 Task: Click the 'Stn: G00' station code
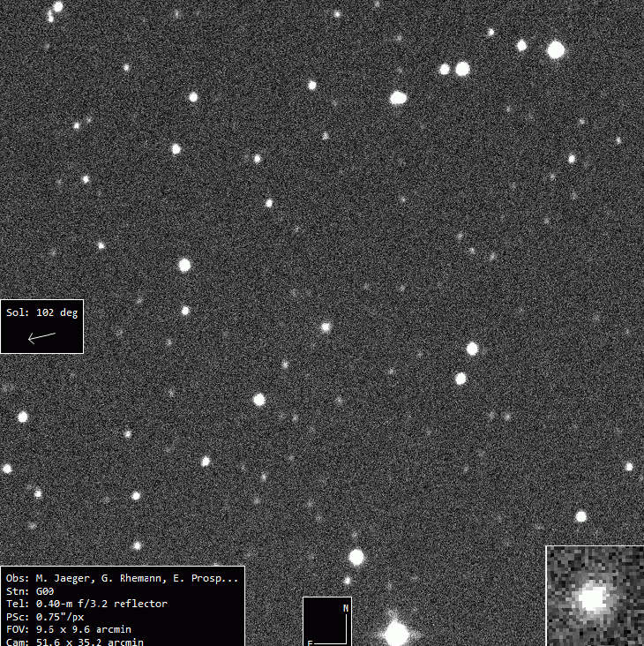tap(30, 591)
